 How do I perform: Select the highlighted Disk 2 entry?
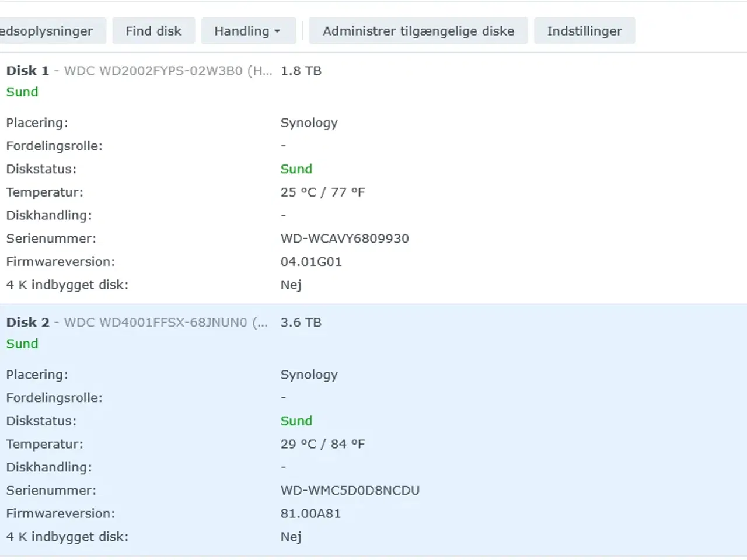27,322
